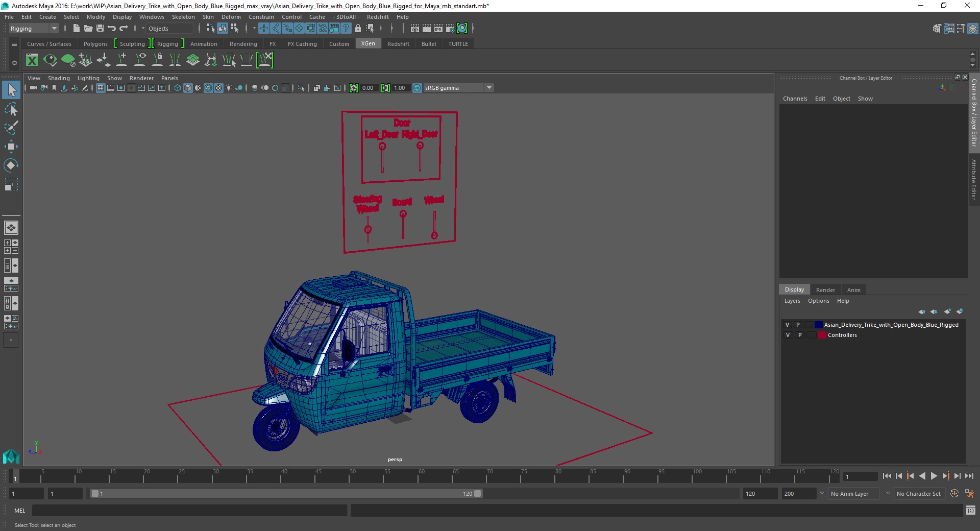Click the MEL command input field
This screenshot has height=531, width=980.
[189, 510]
